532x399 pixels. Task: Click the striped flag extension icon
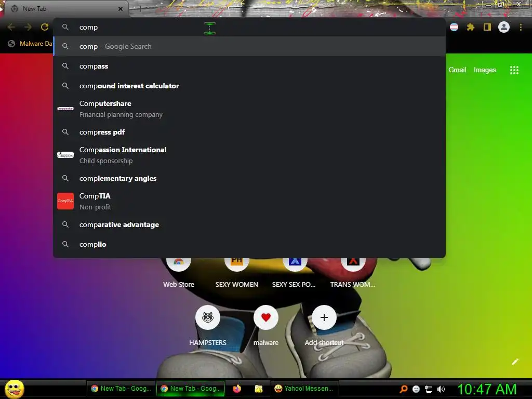[454, 27]
